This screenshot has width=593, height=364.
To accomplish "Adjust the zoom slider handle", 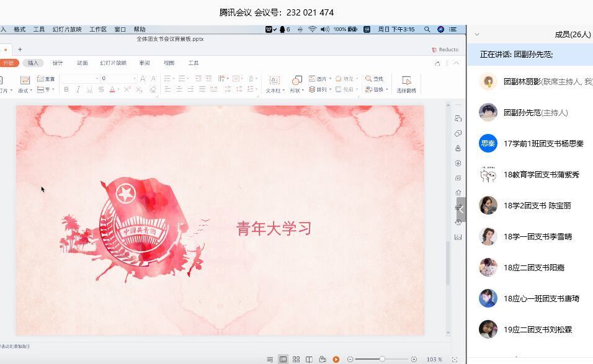I will point(382,359).
